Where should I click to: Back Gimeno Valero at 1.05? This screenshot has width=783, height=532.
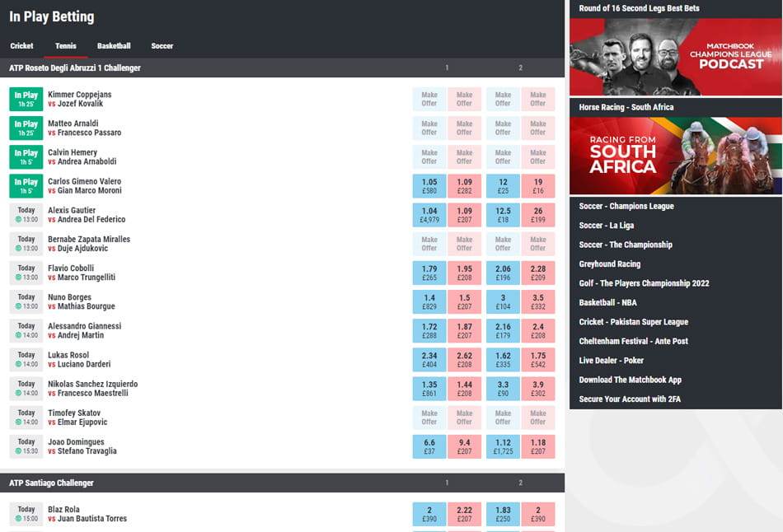pos(429,185)
